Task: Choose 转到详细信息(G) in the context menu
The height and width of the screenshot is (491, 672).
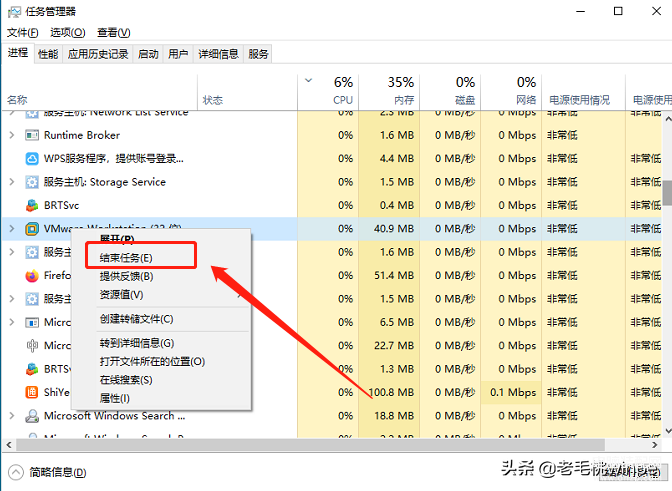Action: pos(161,343)
